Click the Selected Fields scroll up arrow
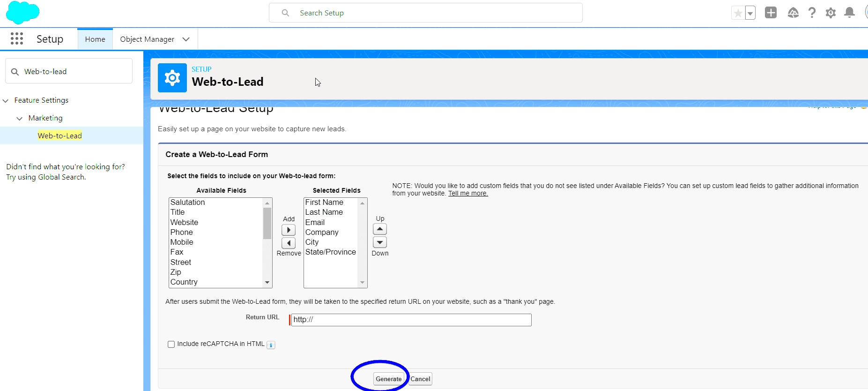Screen dimensions: 868x391 click(x=362, y=203)
